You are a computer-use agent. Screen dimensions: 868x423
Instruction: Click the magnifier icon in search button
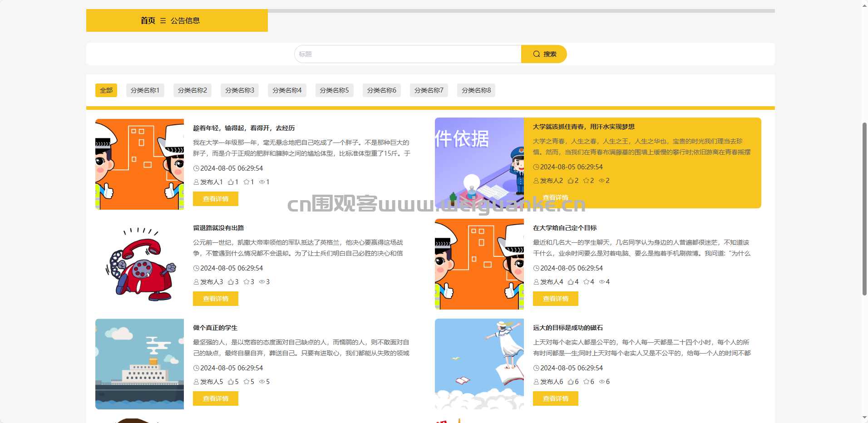[x=537, y=54]
